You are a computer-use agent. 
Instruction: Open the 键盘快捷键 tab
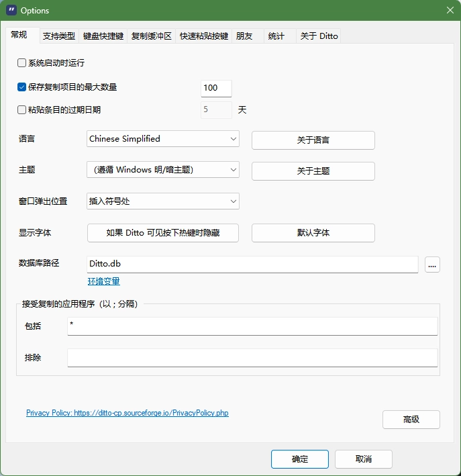(x=103, y=36)
